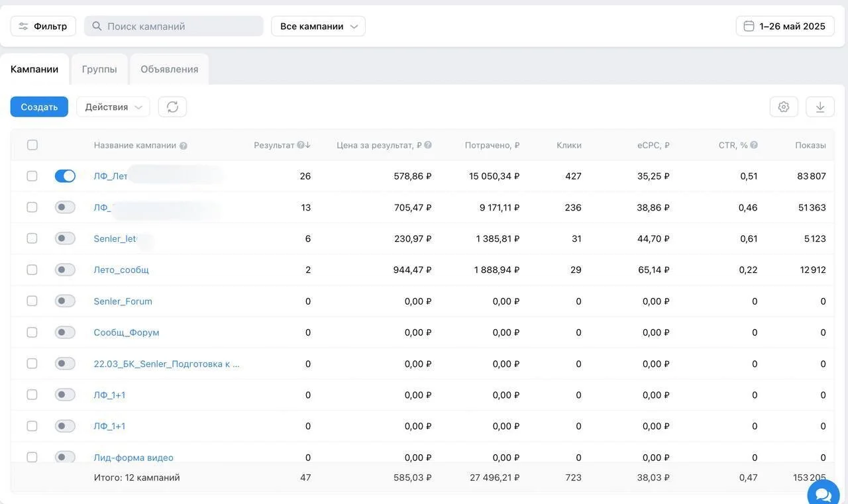
Task: Click the help icon next to CTR, %
Action: pos(754,145)
